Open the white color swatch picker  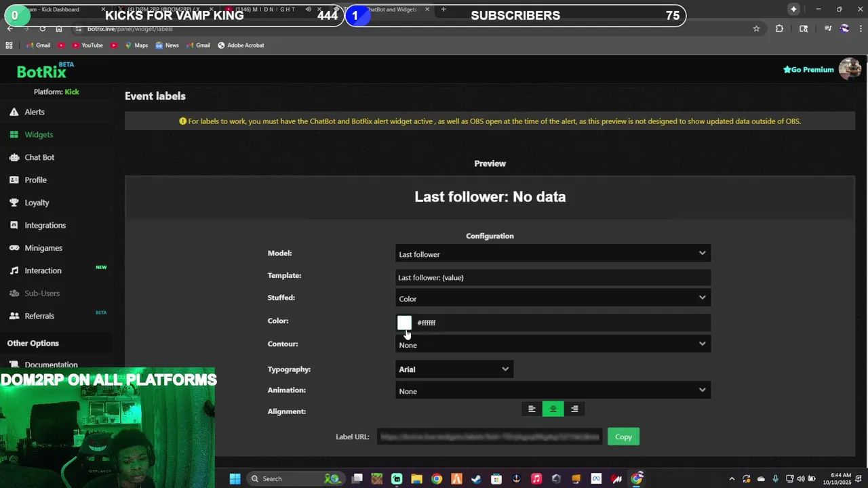[x=404, y=323]
